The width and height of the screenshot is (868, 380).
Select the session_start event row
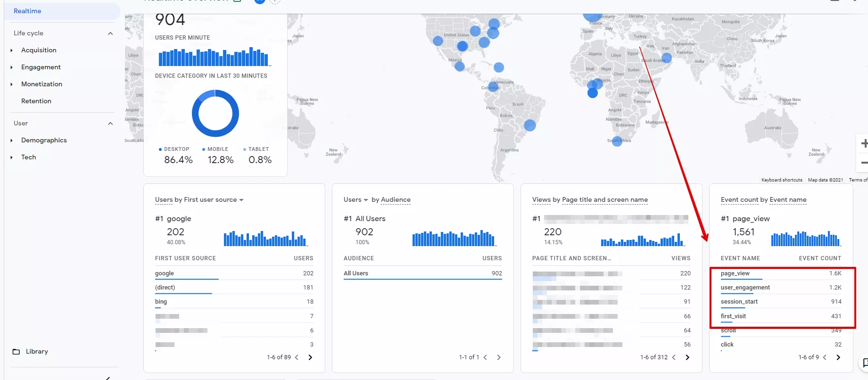(x=781, y=302)
